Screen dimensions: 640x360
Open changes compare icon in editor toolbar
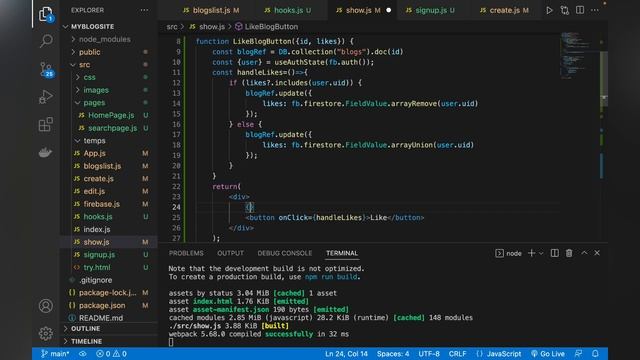(565, 10)
